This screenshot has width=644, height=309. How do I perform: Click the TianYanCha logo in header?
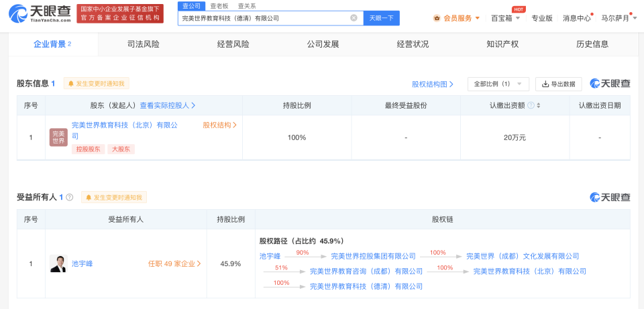pyautogui.click(x=40, y=13)
